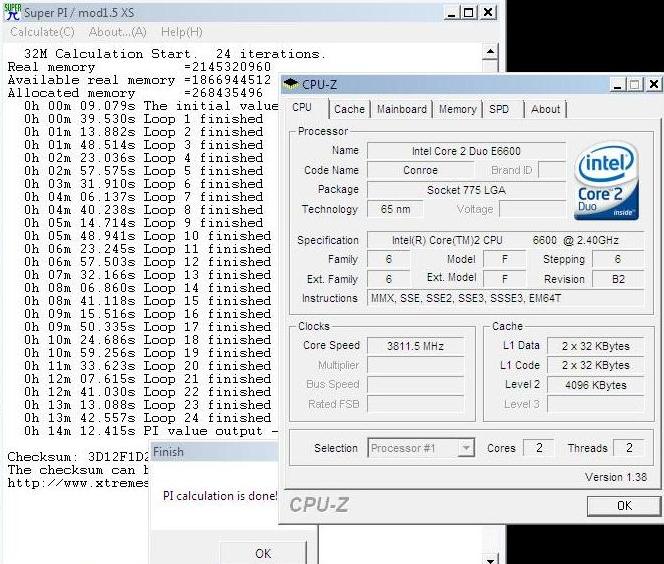The image size is (664, 564).
Task: Close the Super PI window
Action: [488, 12]
